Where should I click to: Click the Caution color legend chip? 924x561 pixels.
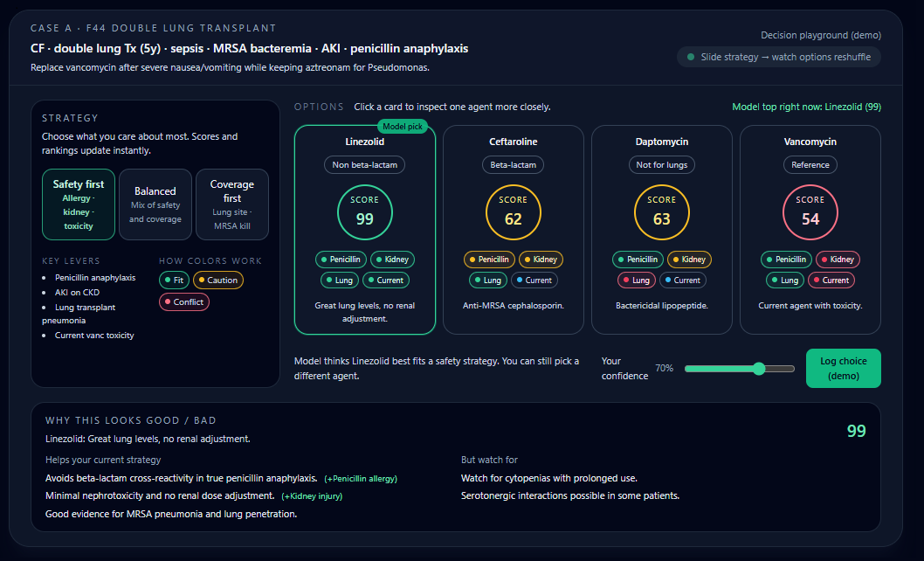[x=218, y=280]
